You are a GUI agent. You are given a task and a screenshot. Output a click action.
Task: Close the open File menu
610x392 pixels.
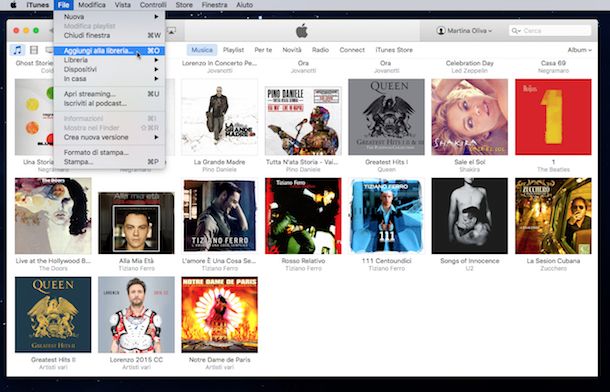tap(63, 5)
